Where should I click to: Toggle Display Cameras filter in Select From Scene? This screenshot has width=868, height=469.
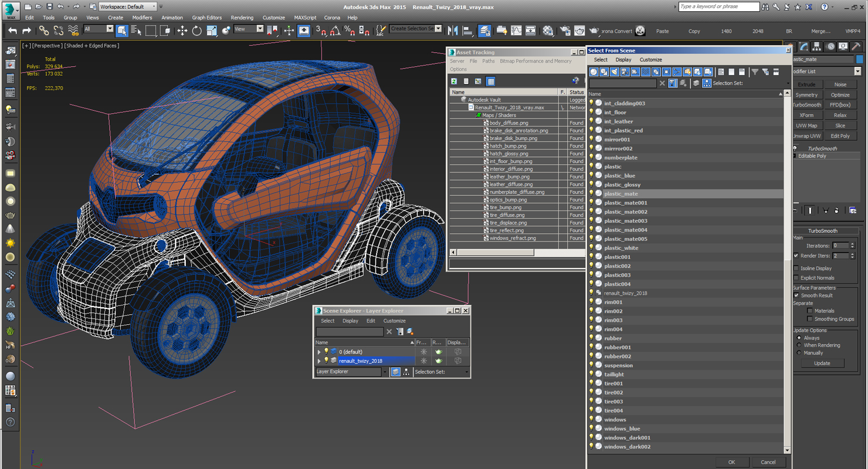coord(625,72)
